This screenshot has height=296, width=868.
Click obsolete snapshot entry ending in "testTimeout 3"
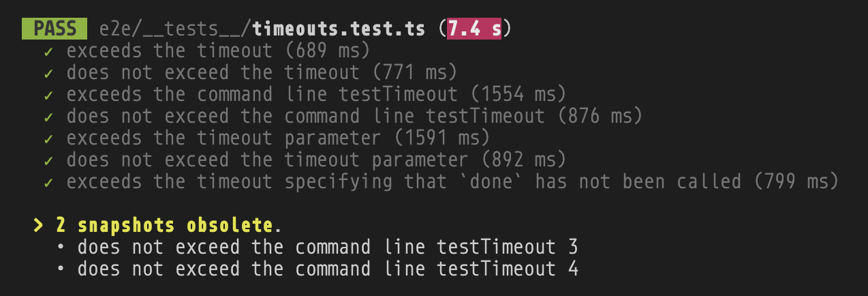tap(328, 248)
